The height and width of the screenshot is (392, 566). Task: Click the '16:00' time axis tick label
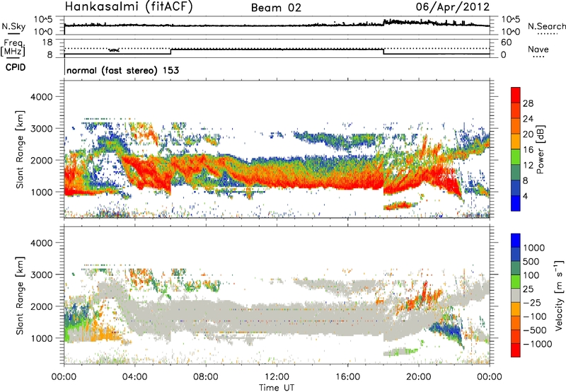[347, 377]
